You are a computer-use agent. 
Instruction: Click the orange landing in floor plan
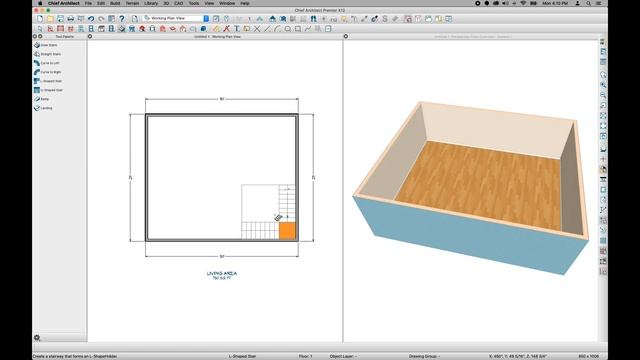click(287, 231)
